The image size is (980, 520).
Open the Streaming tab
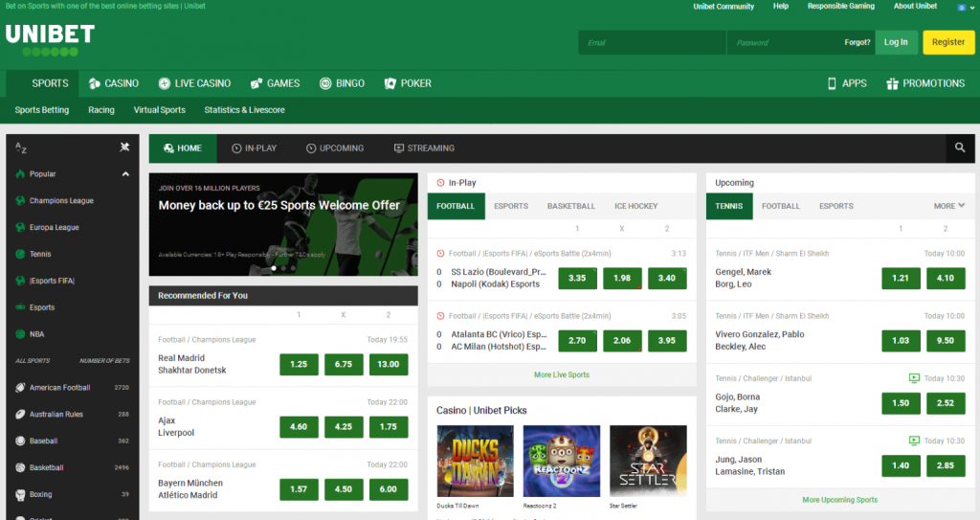[424, 148]
